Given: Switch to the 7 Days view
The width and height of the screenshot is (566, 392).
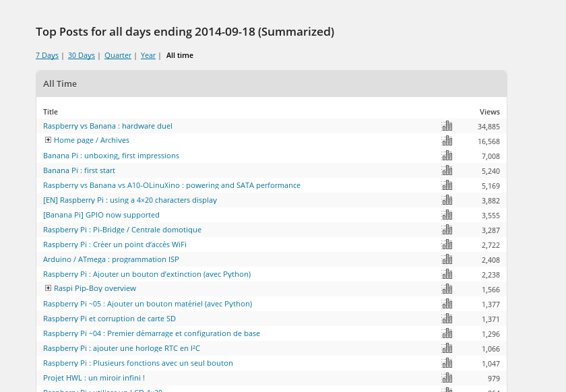Looking at the screenshot, I should 47,55.
